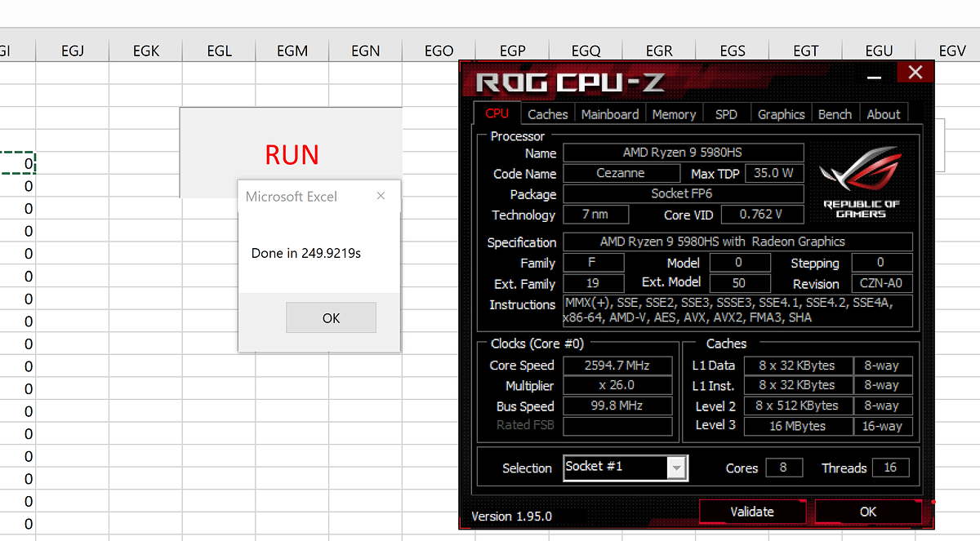Image resolution: width=980 pixels, height=541 pixels.
Task: Select the SPD tab
Action: [x=726, y=114]
